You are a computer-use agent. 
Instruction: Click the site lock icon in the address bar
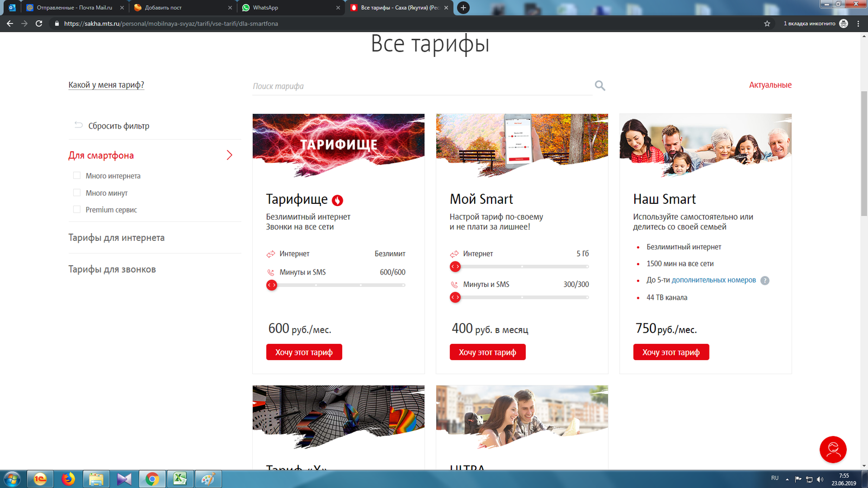(x=56, y=23)
